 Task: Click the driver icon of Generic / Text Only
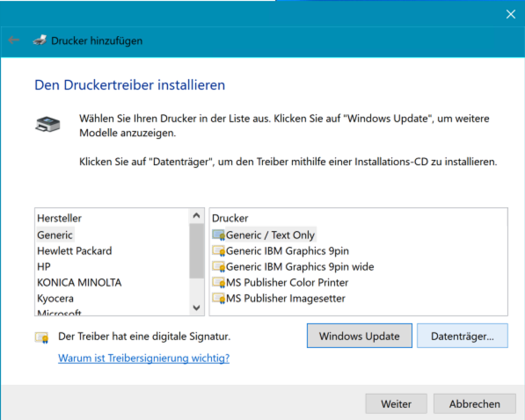pos(218,235)
